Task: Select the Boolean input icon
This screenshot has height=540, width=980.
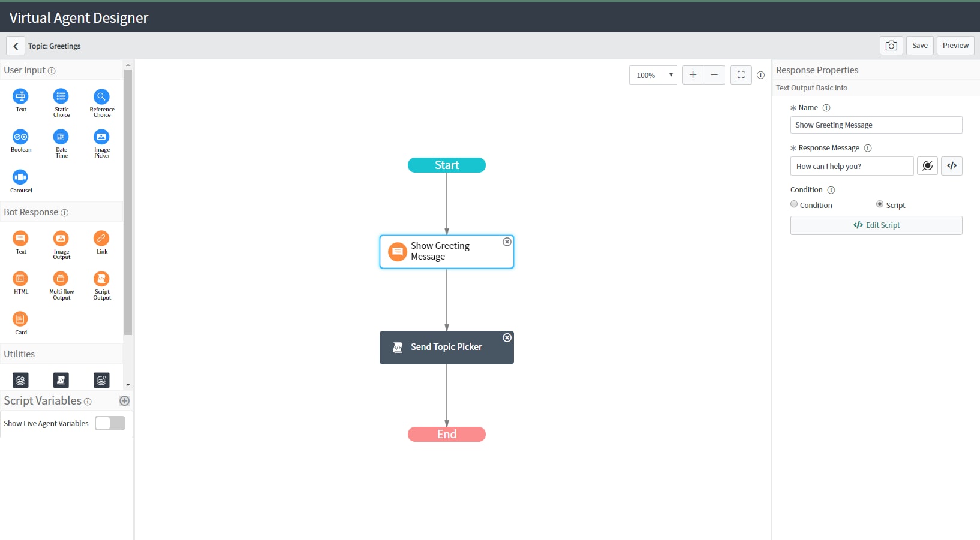Action: coord(20,137)
